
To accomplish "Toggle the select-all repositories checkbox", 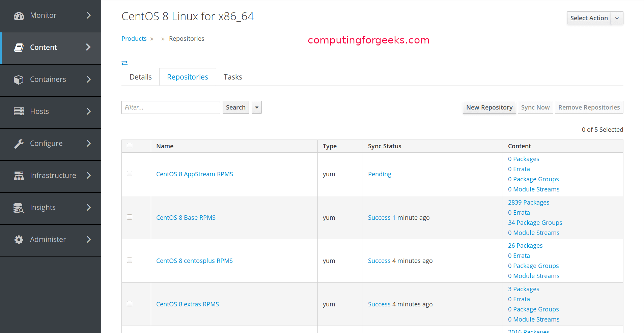I will (130, 146).
